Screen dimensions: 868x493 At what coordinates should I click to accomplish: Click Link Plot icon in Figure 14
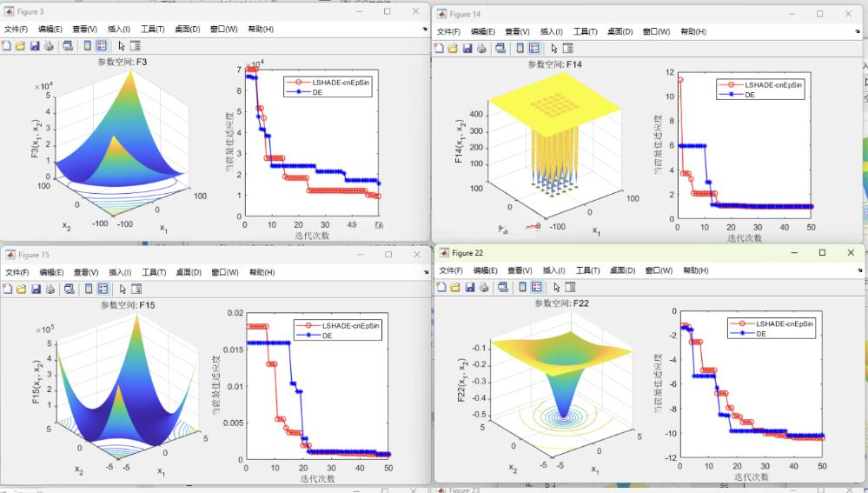pyautogui.click(x=500, y=48)
